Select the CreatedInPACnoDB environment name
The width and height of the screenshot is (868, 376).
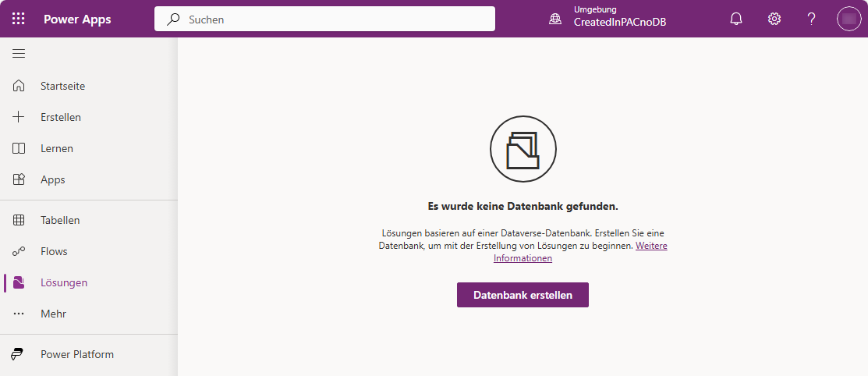point(620,22)
